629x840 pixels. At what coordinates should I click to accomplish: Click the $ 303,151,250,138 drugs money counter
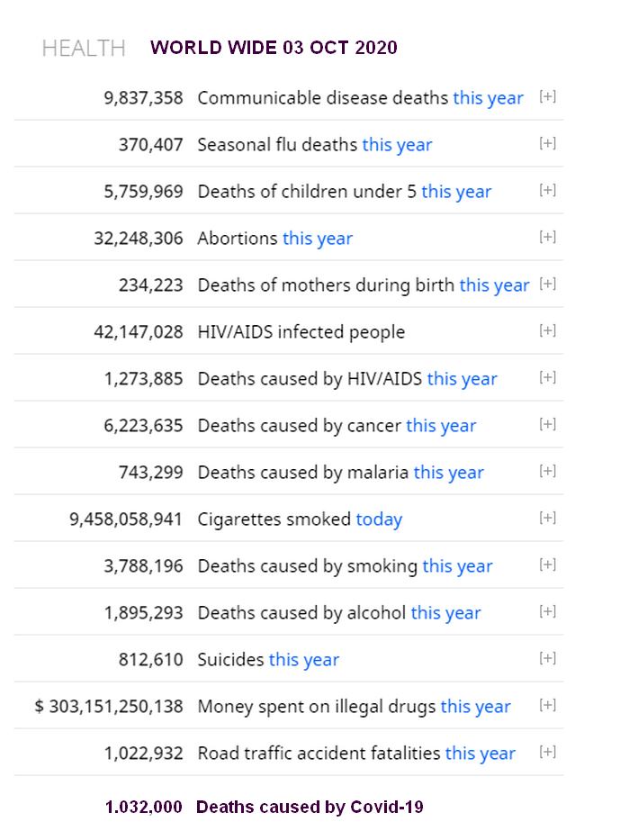tap(109, 707)
